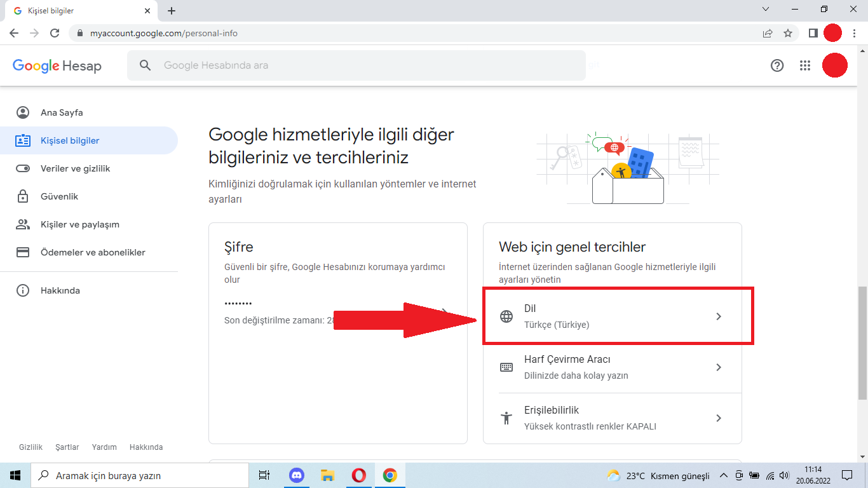
Task: Open Chrome side panel icon
Action: point(813,33)
